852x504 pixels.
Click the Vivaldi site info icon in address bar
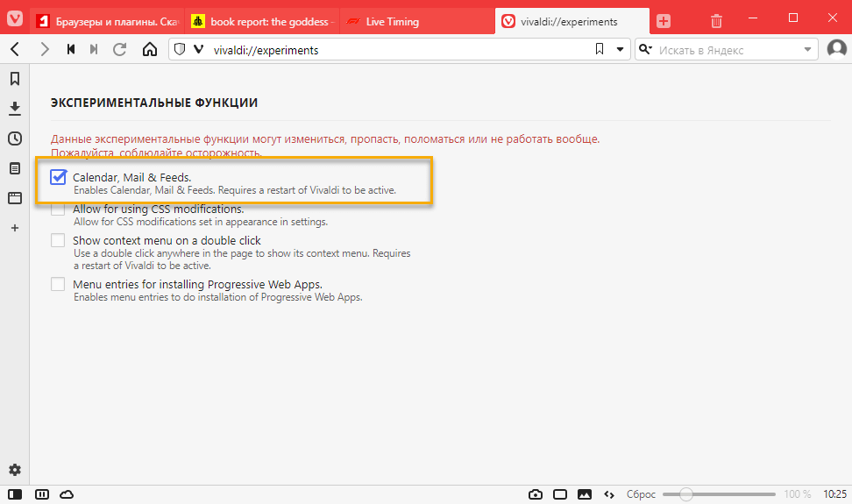[198, 49]
